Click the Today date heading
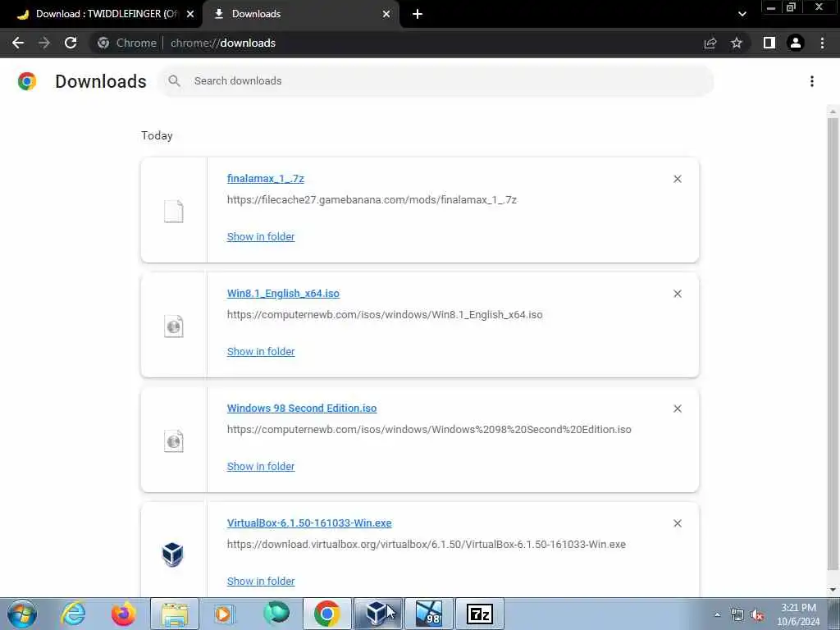840x630 pixels. tap(157, 135)
